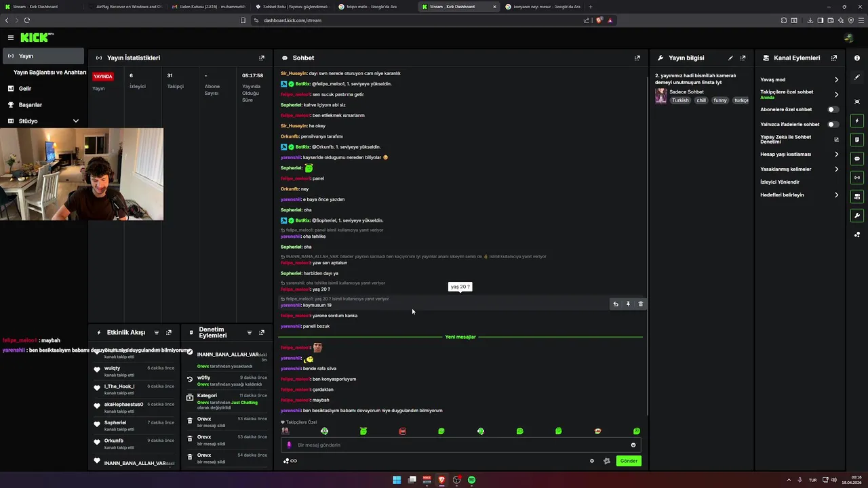This screenshot has width=868, height=488.
Task: Click the pencil icon in right sidebar
Action: coord(857,77)
